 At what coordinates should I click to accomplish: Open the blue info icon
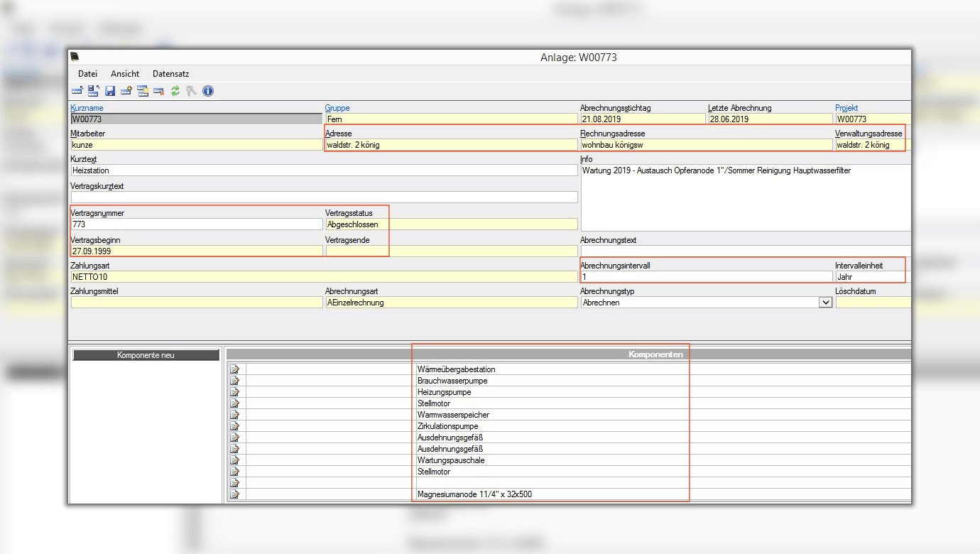point(208,91)
